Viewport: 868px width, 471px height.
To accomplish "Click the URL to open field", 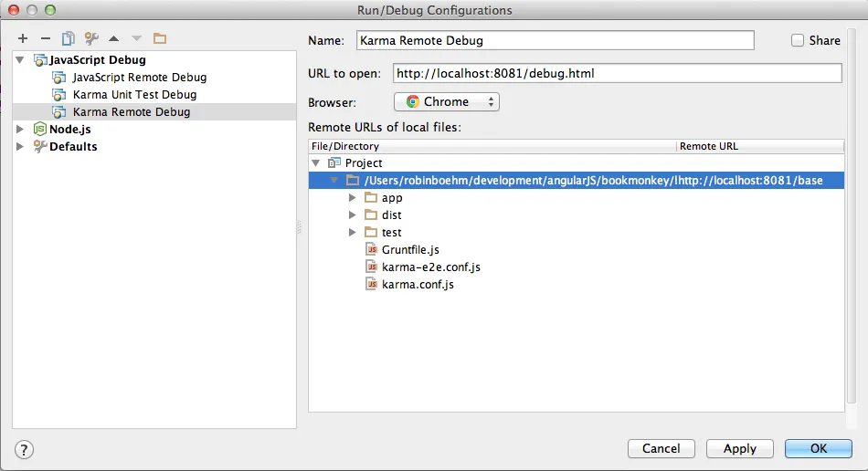I will coord(618,73).
